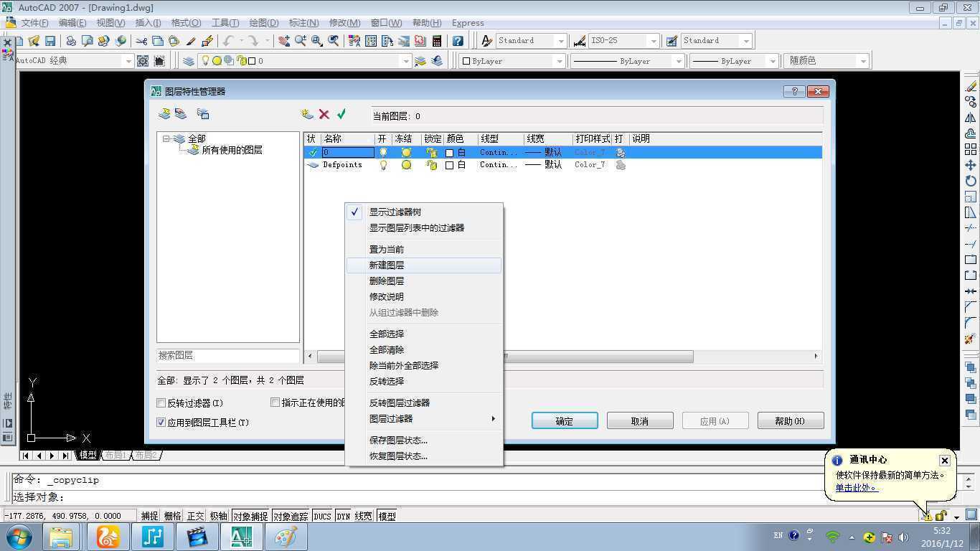
Task: Open the text style Standard dropdown
Action: [561, 41]
